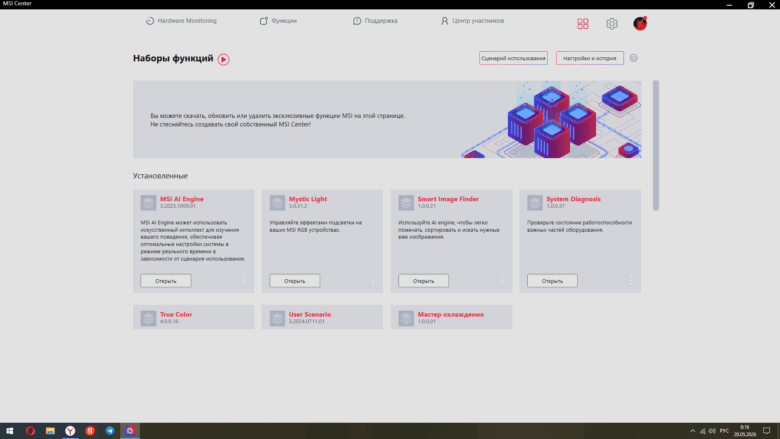Open the volume tray icon
780x439 pixels.
click(x=712, y=431)
